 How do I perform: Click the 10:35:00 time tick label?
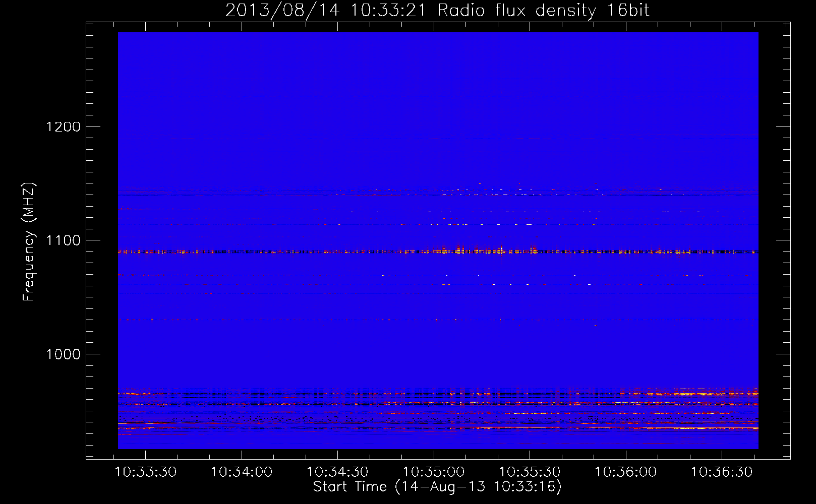click(434, 472)
